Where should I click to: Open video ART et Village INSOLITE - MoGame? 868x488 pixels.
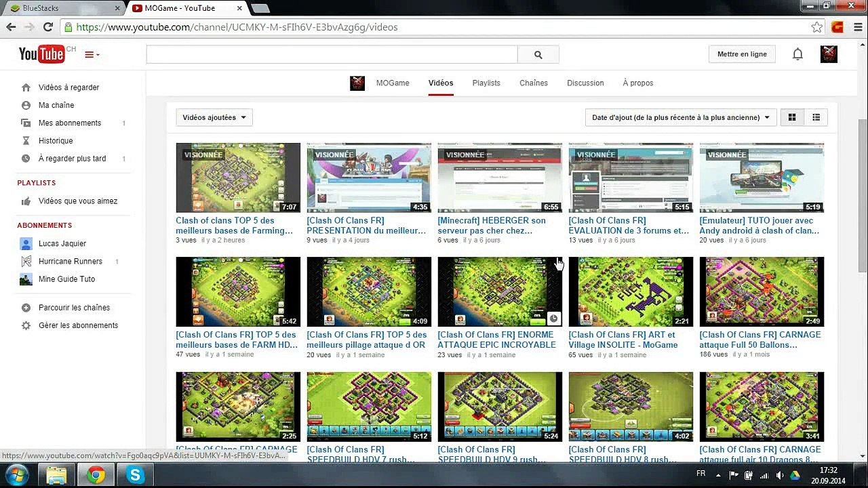coord(623,340)
